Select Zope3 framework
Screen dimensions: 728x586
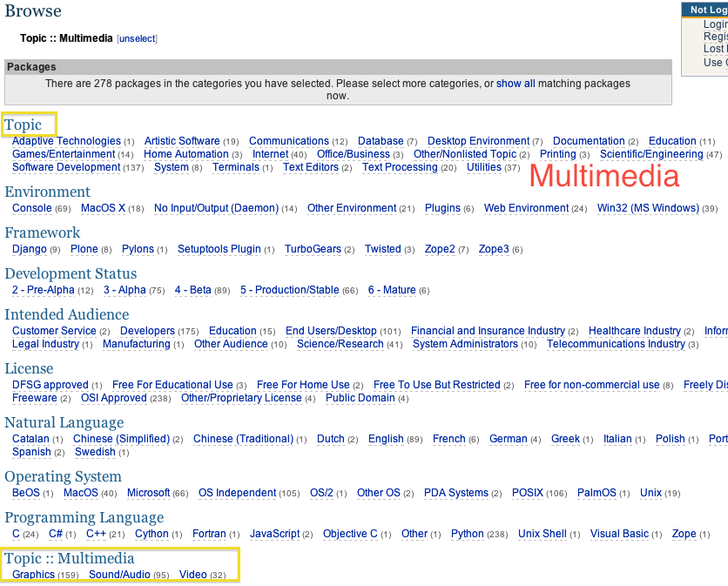coord(494,249)
